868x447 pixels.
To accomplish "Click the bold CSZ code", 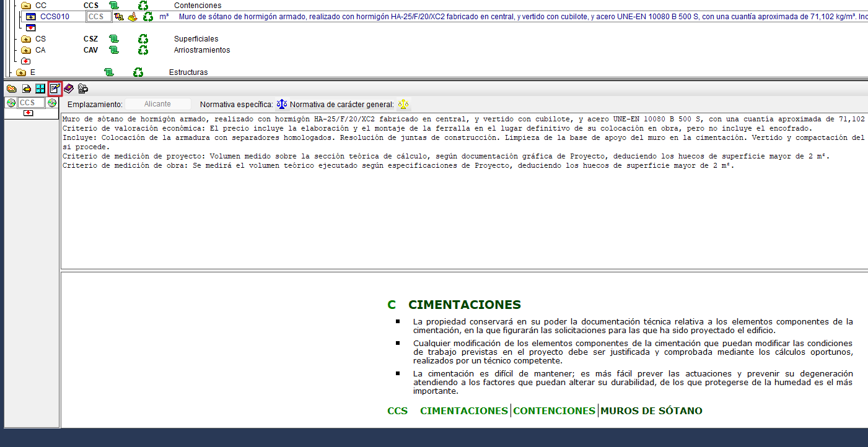I will 91,39.
